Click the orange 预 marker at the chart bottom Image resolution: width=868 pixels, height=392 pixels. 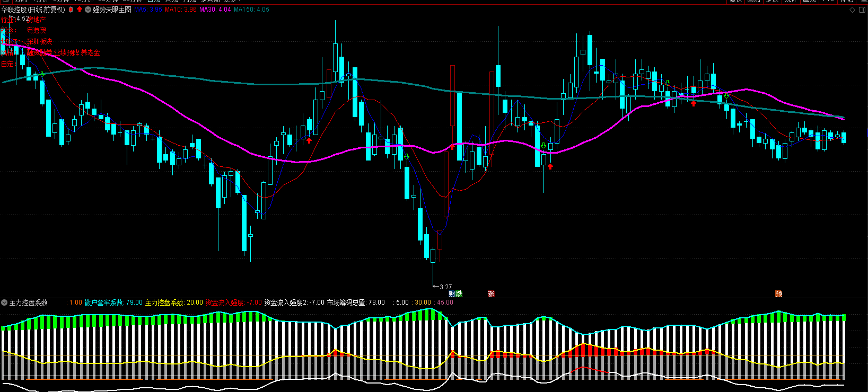pyautogui.click(x=778, y=293)
